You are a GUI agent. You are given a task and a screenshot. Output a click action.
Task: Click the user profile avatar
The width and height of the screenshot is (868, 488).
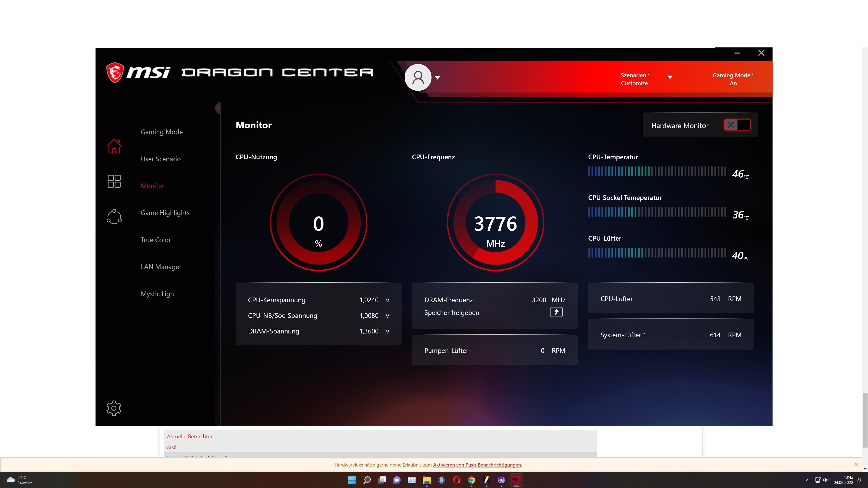(418, 77)
